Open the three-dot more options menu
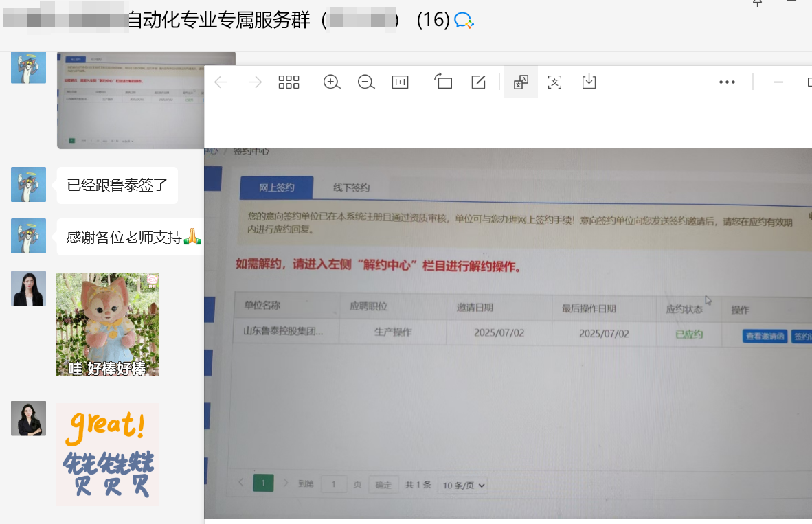The width and height of the screenshot is (812, 524). coord(727,82)
